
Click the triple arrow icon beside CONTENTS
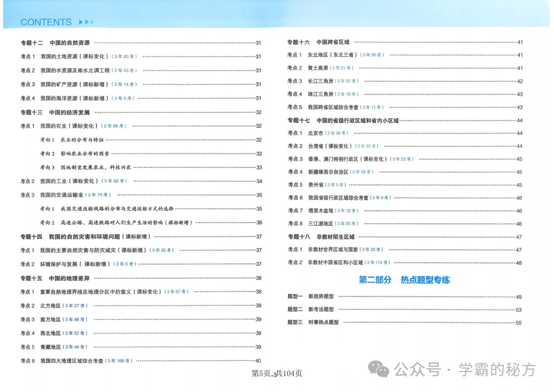coord(85,22)
